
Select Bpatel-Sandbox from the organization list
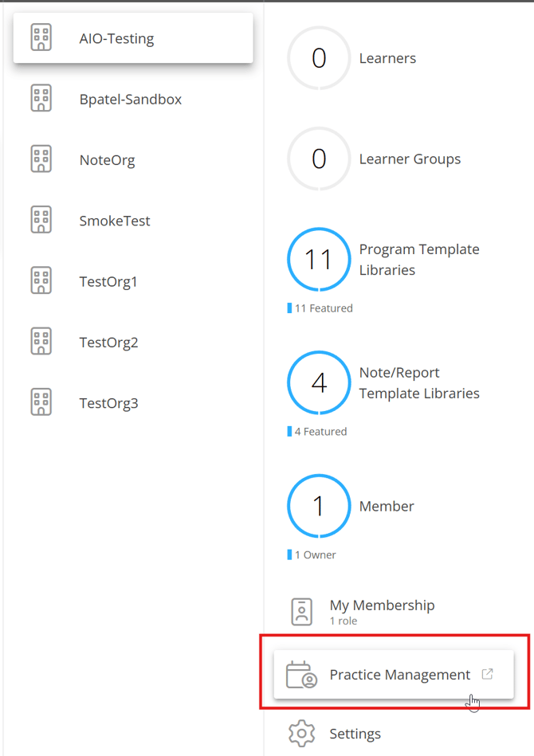(x=131, y=100)
